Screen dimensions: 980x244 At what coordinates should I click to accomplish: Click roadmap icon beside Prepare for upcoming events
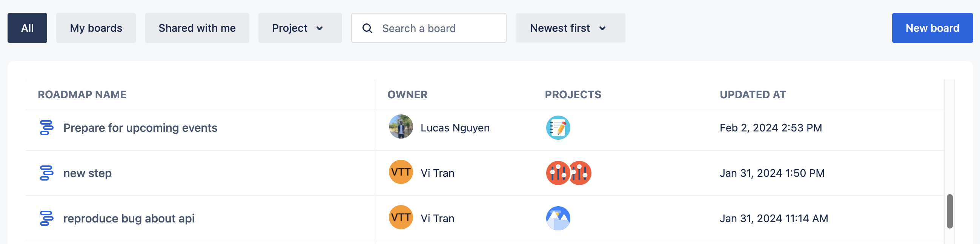click(x=46, y=128)
